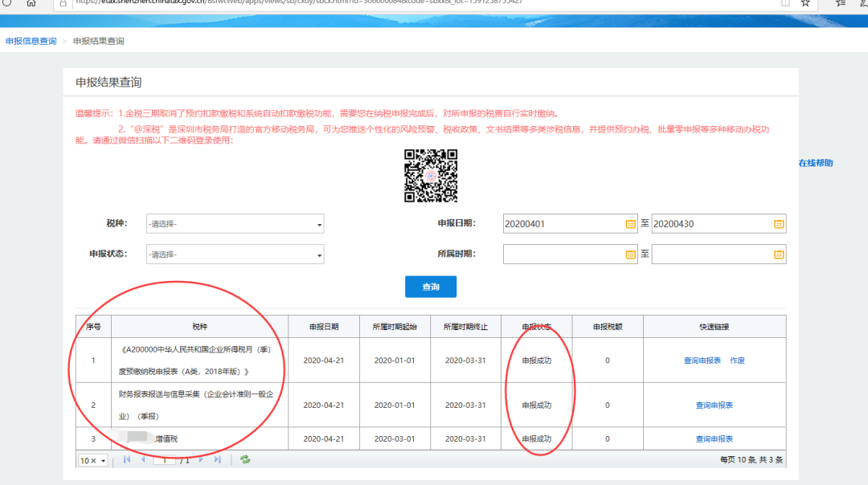
Task: Open 查询申报表 for the 企业所得税 row
Action: [702, 361]
